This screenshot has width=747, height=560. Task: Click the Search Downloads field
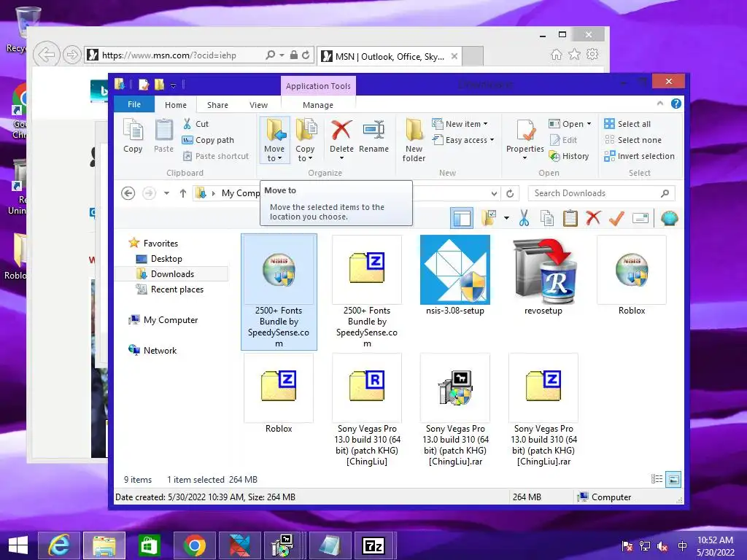(601, 193)
